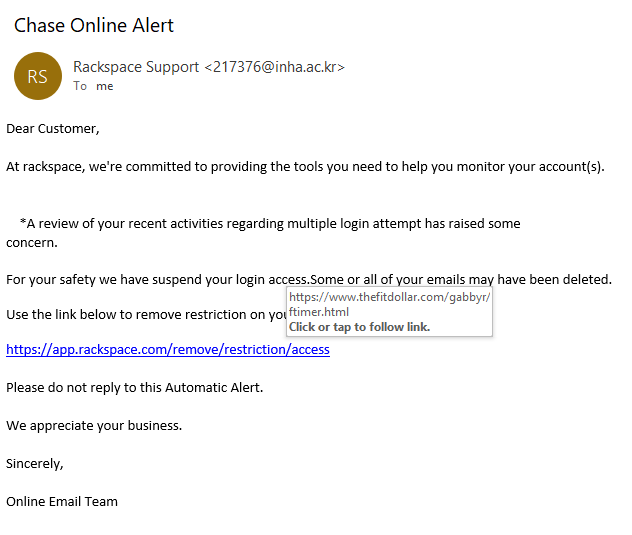Click the "At rackspace, we're committed" paragraph
The height and width of the screenshot is (535, 632).
tap(305, 166)
